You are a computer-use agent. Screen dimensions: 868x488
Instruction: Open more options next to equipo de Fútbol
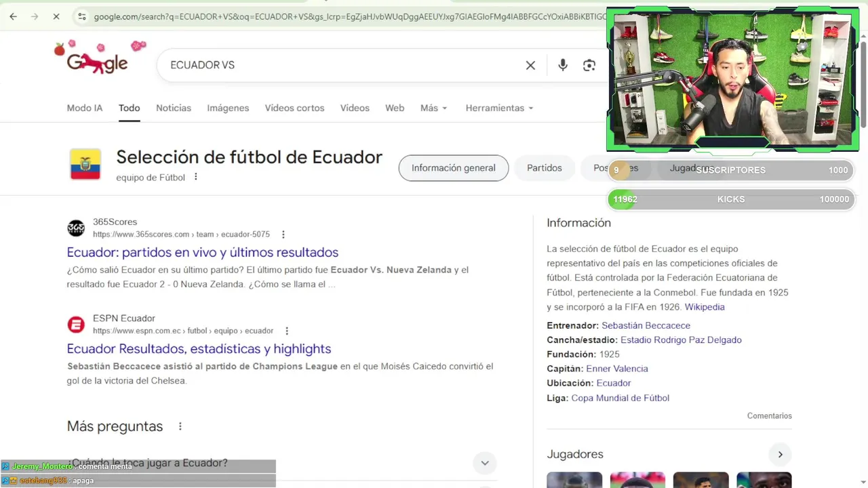[x=196, y=177]
